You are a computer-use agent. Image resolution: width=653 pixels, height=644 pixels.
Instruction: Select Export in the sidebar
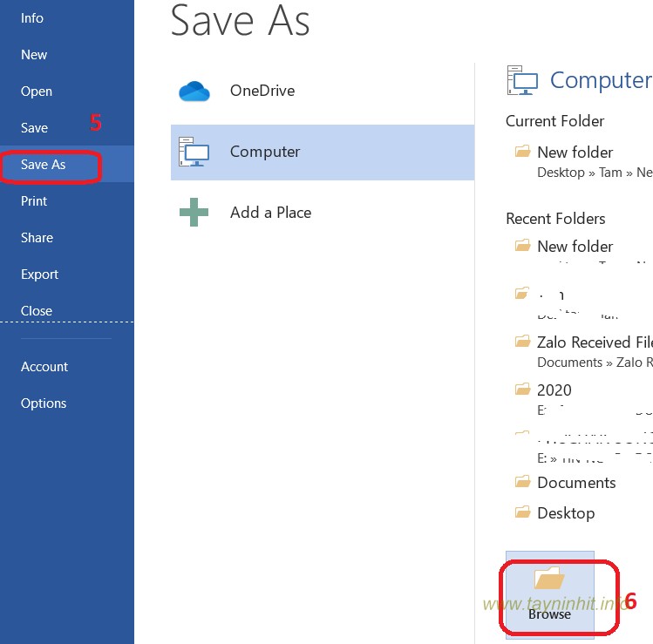pyautogui.click(x=39, y=275)
